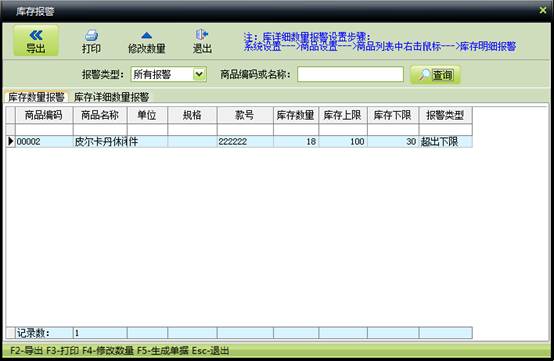Click the 退出 exit door icon
Image resolution: width=554 pixels, height=361 pixels.
click(x=202, y=35)
